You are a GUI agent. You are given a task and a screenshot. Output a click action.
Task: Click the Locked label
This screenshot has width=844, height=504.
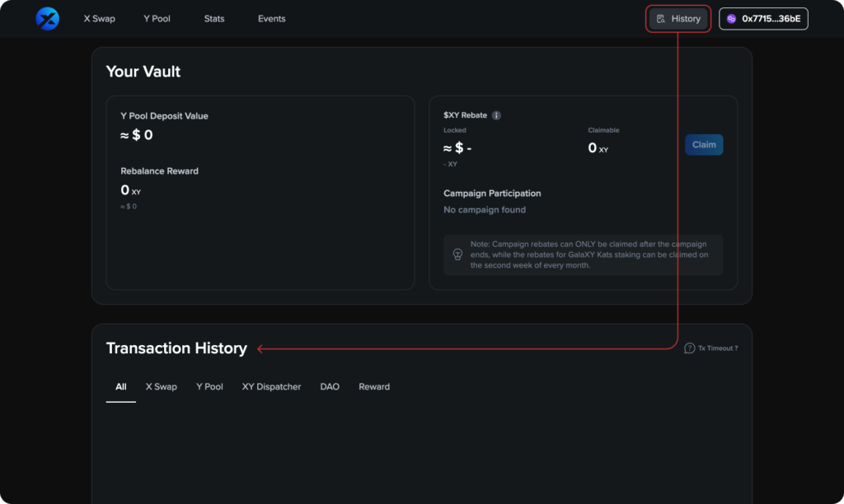tap(455, 130)
